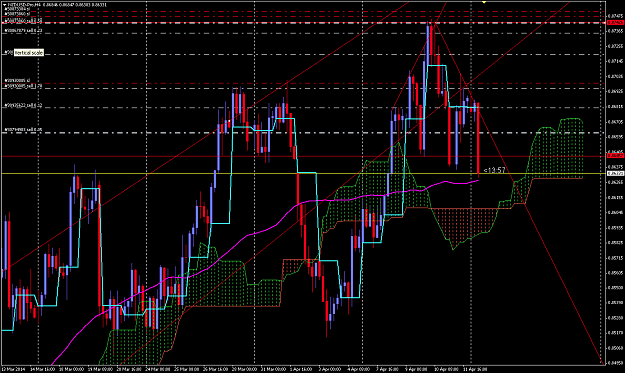Click the 0.87475 price scale label

click(616, 16)
